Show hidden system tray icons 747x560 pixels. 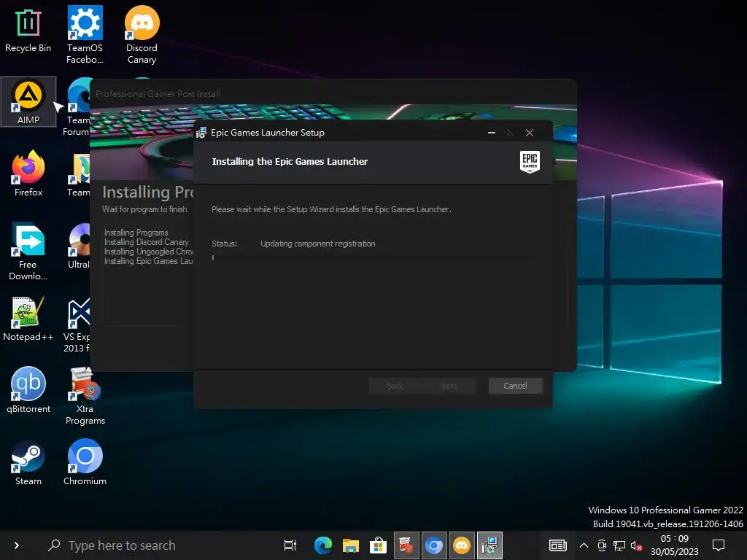click(x=584, y=545)
